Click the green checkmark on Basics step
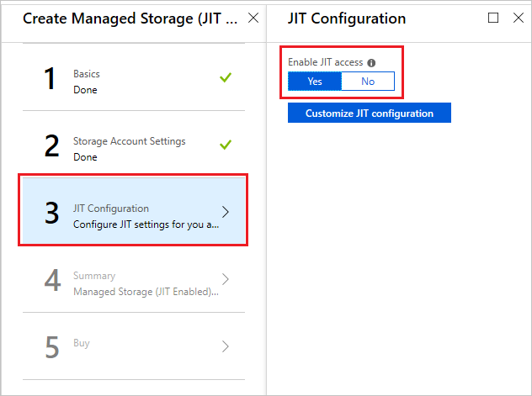This screenshot has height=396, width=532. [225, 77]
